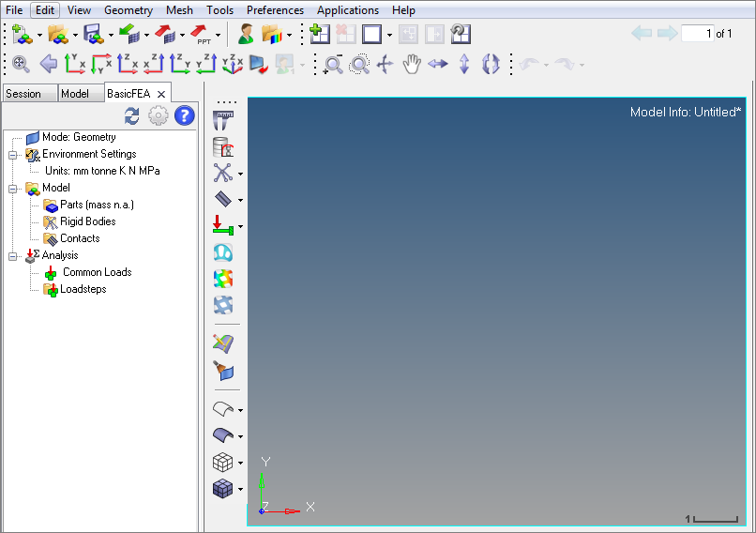
Task: Click the fit view zoom icon
Action: [x=22, y=64]
